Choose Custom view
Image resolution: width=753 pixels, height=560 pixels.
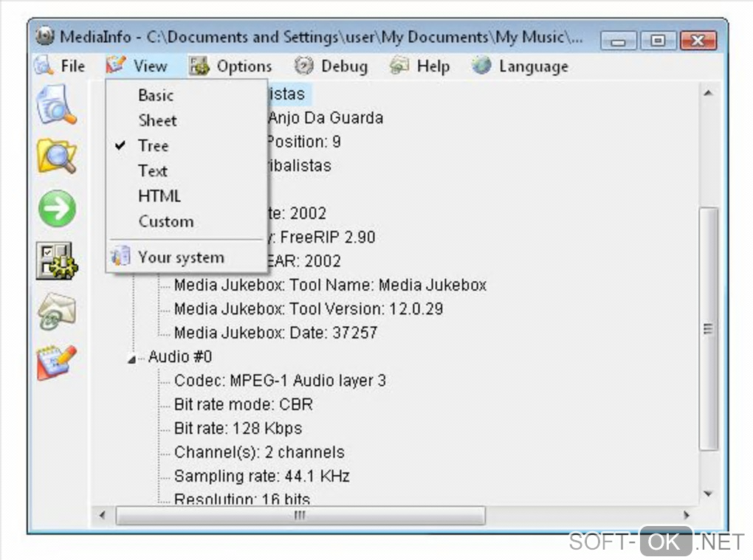(x=186, y=221)
